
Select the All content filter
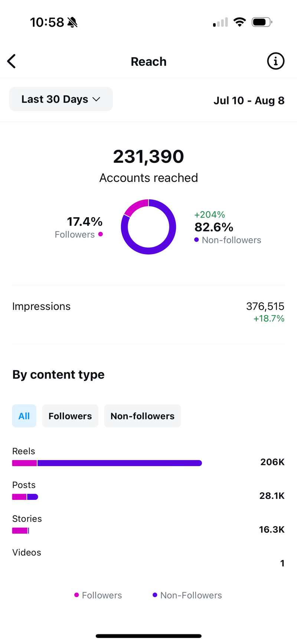(24, 416)
